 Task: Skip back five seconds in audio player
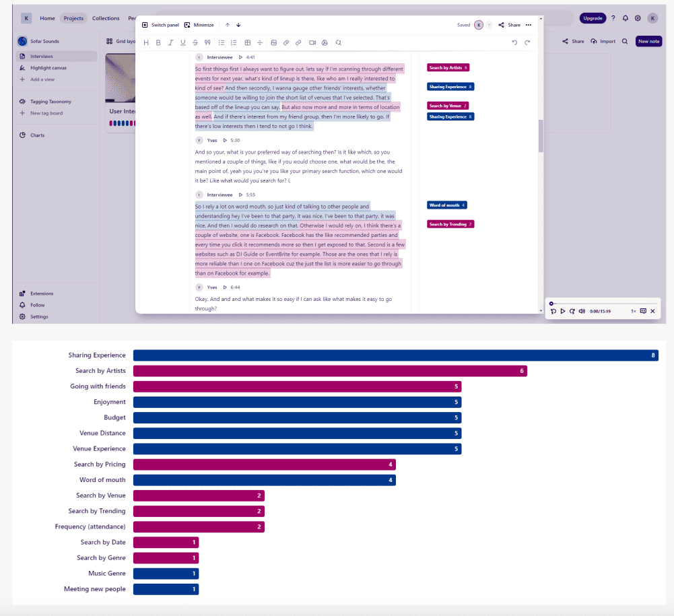[x=553, y=311]
